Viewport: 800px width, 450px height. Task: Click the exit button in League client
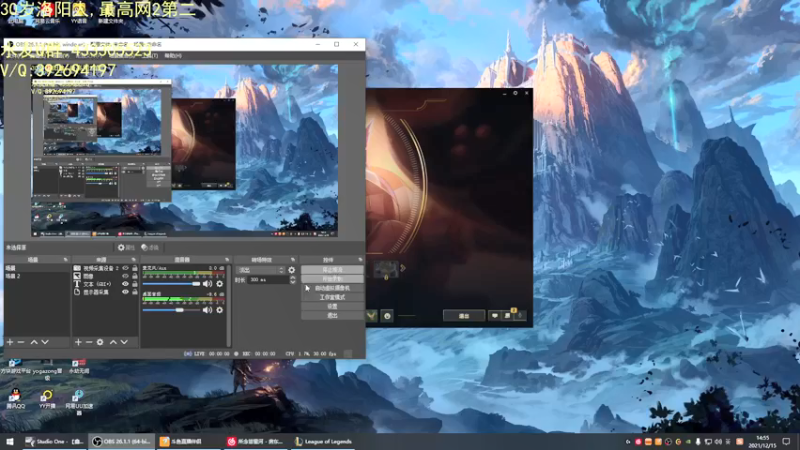pos(464,316)
